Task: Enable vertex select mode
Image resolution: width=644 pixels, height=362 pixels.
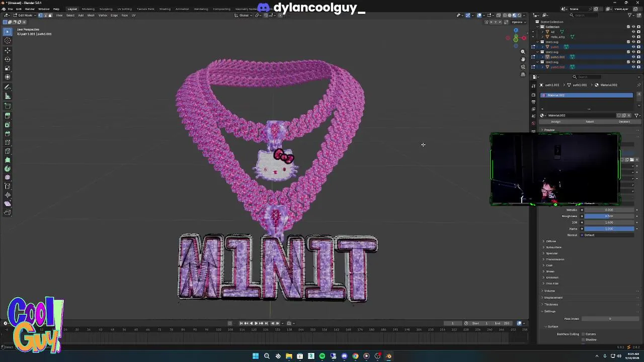Action: click(40, 15)
